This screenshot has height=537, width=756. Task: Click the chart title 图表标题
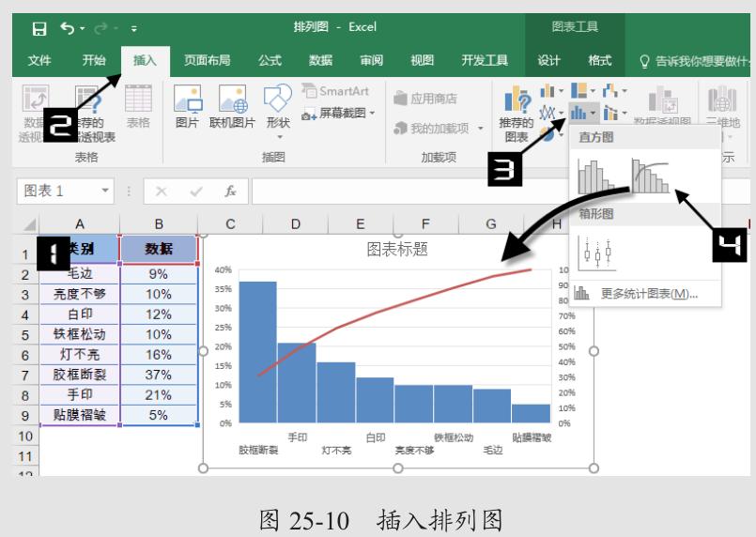(x=397, y=249)
